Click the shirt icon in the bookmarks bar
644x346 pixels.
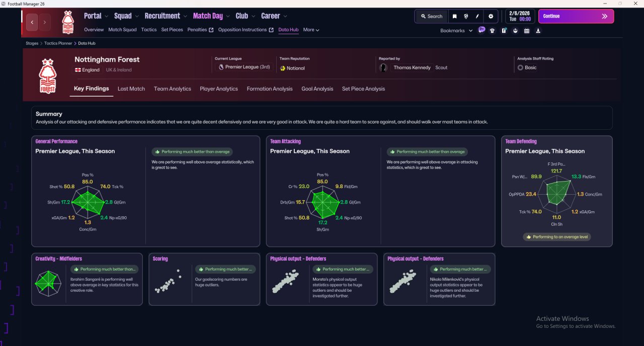(492, 31)
